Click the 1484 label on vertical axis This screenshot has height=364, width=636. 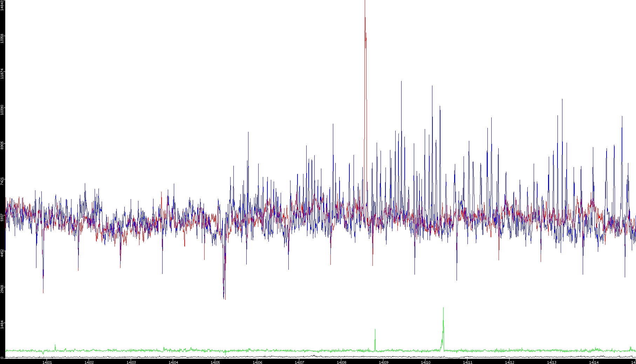[2, 324]
